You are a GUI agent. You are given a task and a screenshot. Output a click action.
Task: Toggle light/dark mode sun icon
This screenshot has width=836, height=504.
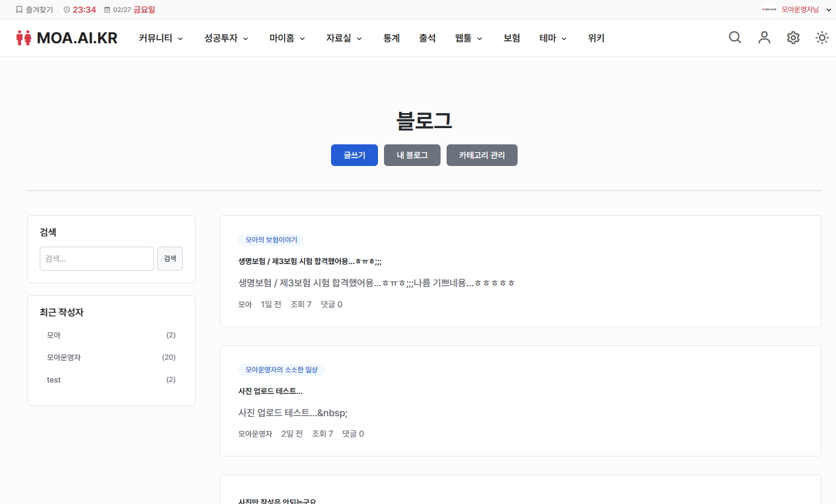click(822, 38)
